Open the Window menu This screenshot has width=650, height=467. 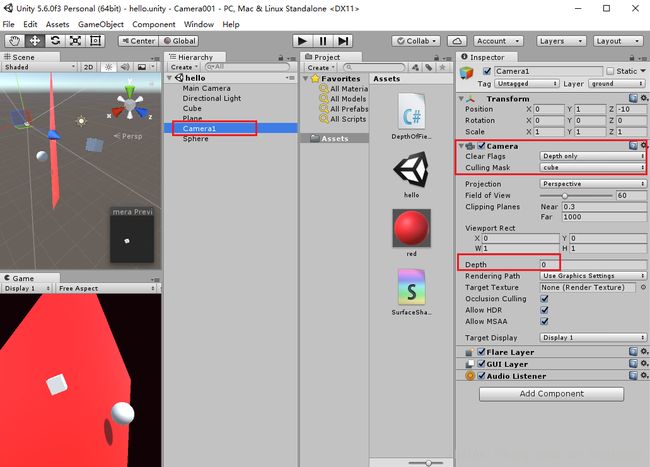(199, 24)
